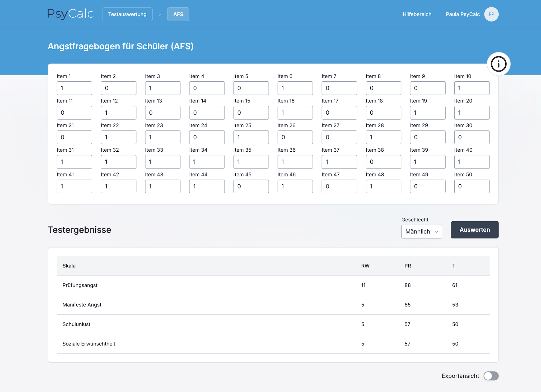
Task: Click the breadcrumb chevron separator
Action: point(160,14)
